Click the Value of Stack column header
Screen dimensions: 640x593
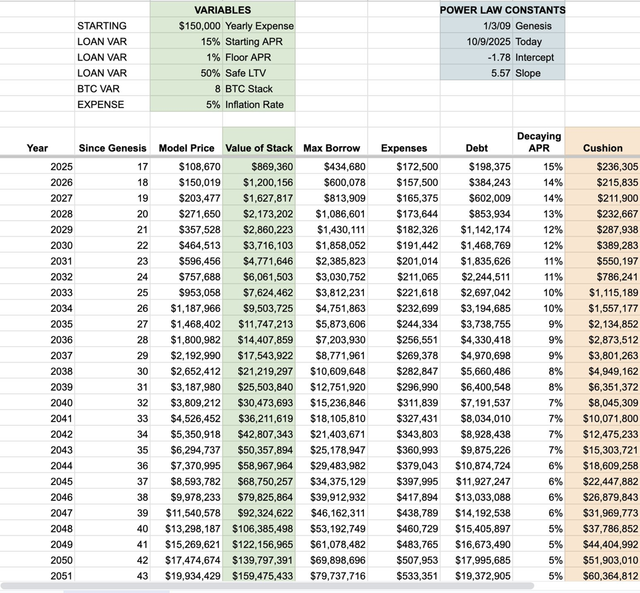click(x=258, y=148)
